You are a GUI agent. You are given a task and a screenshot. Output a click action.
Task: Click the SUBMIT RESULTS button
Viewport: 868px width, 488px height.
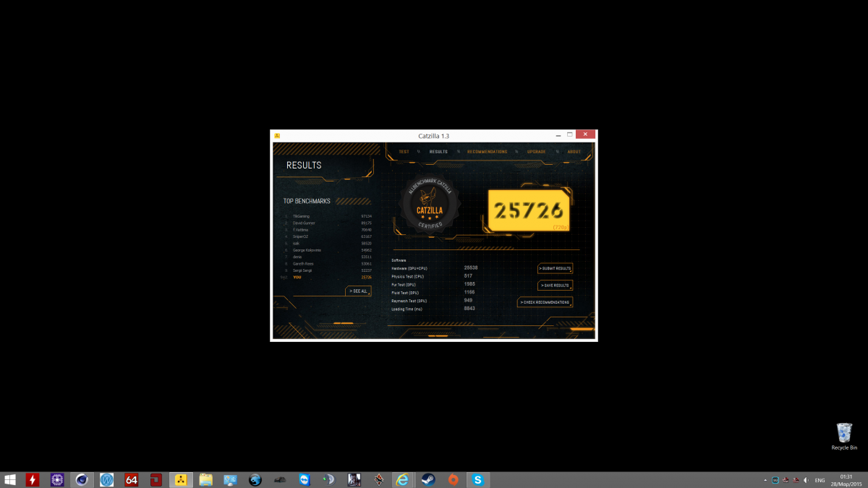point(555,268)
